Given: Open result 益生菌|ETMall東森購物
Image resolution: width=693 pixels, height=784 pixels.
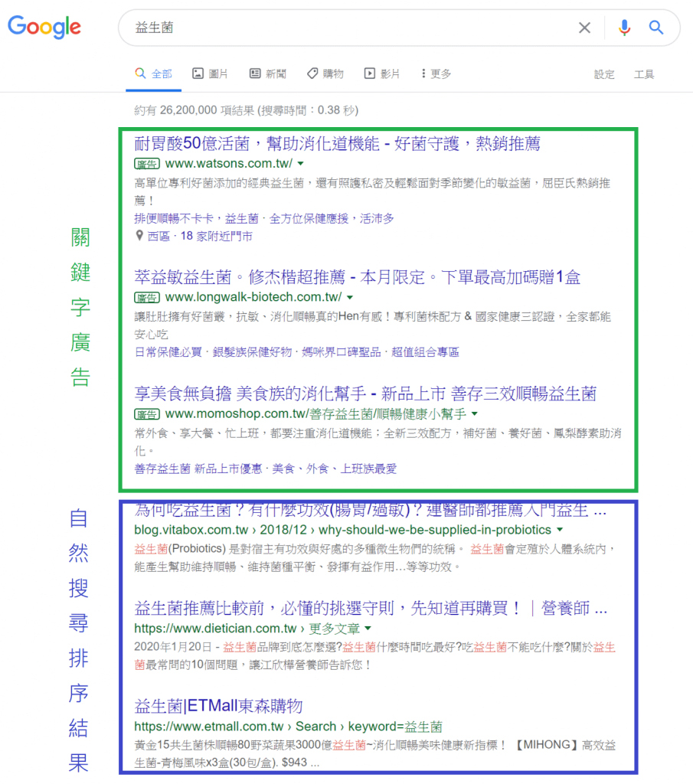Looking at the screenshot, I should [218, 706].
